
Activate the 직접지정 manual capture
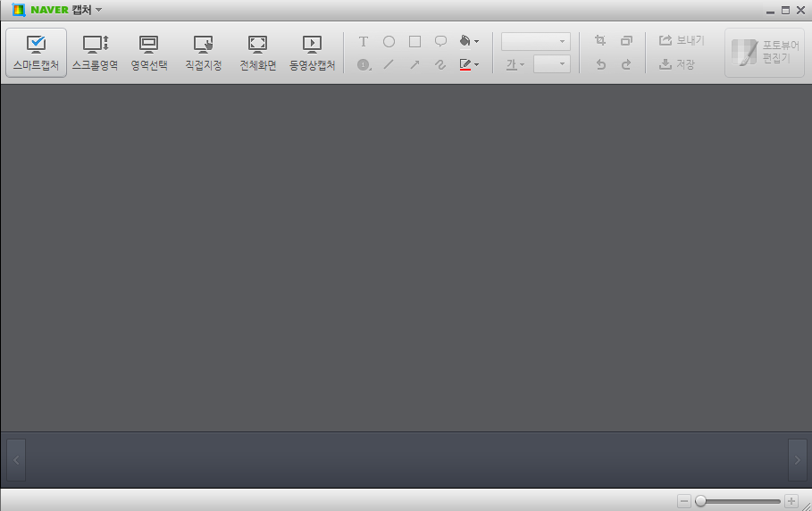tap(204, 53)
